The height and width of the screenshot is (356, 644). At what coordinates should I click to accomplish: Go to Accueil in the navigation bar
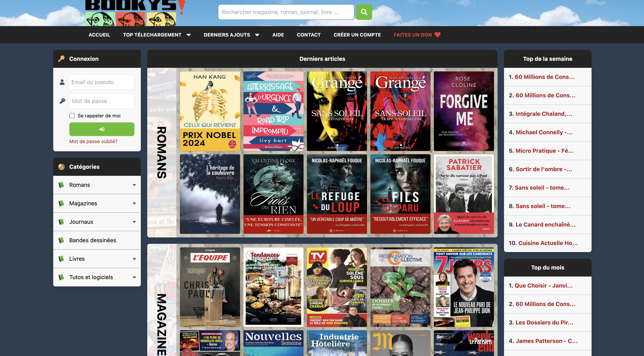tap(99, 35)
